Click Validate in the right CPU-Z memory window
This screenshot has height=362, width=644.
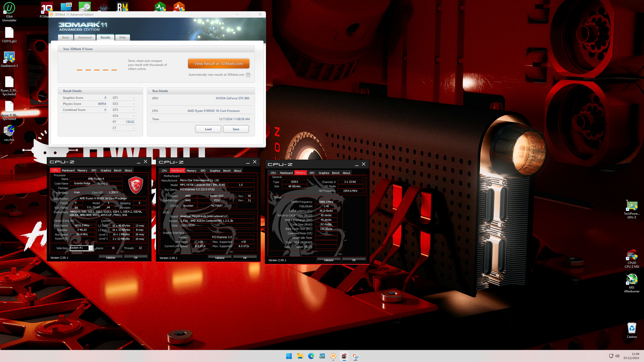tap(329, 260)
